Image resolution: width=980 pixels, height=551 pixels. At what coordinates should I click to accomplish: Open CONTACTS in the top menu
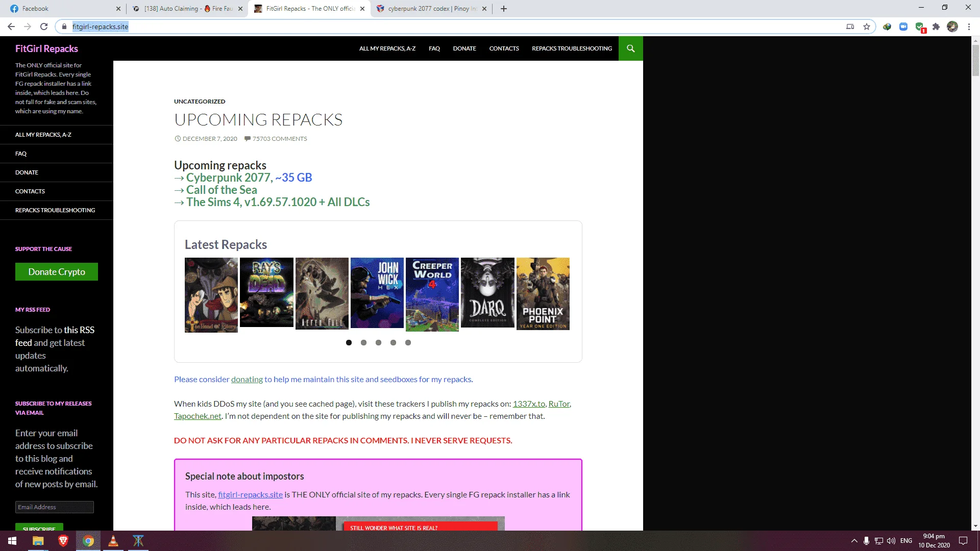pos(504,48)
